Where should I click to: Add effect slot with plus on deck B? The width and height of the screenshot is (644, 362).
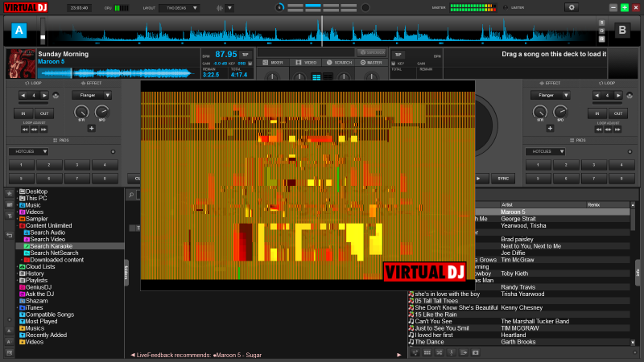[550, 129]
